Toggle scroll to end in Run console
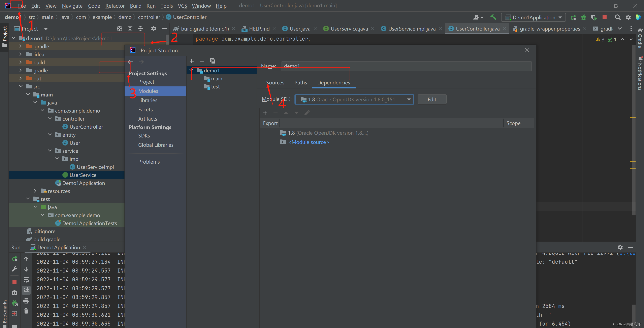 pyautogui.click(x=26, y=290)
